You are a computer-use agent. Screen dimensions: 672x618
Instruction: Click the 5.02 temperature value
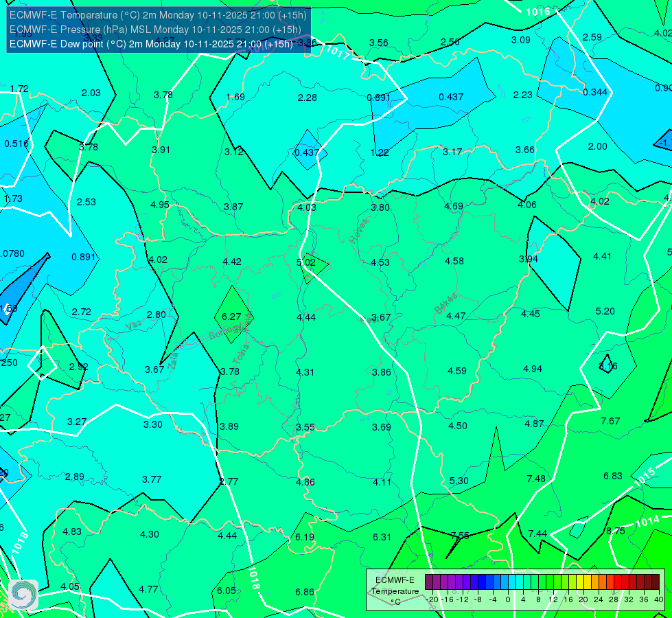tap(306, 262)
